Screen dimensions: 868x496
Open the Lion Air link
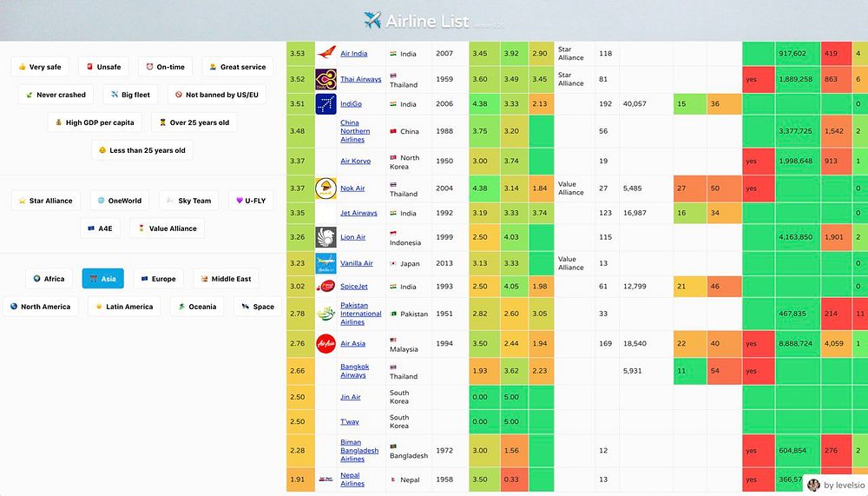pyautogui.click(x=353, y=236)
